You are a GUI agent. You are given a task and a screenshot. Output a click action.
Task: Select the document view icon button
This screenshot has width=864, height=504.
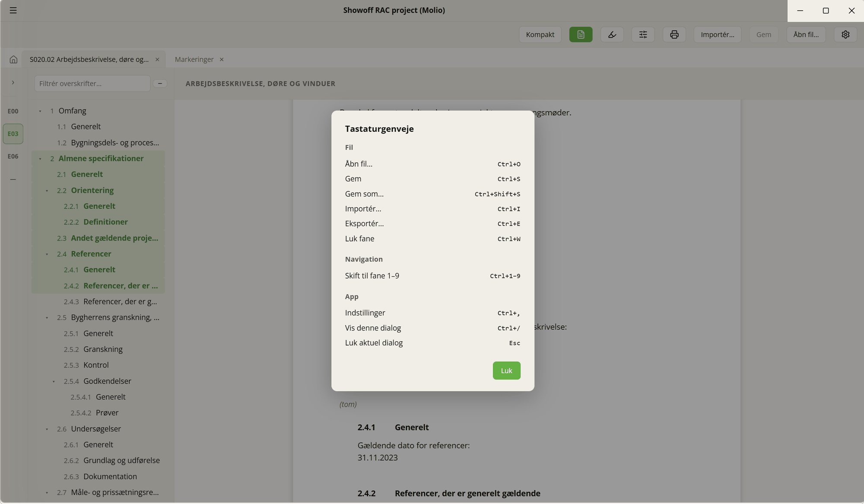tap(581, 35)
